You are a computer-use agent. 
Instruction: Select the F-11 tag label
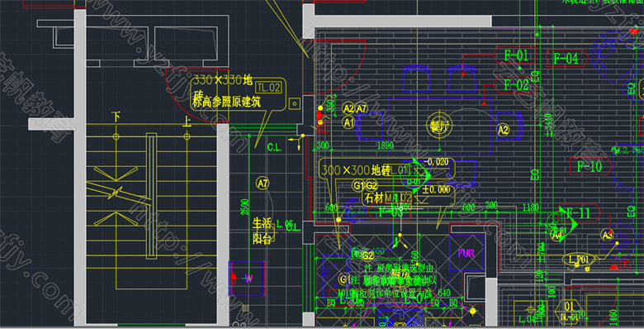pyautogui.click(x=579, y=213)
